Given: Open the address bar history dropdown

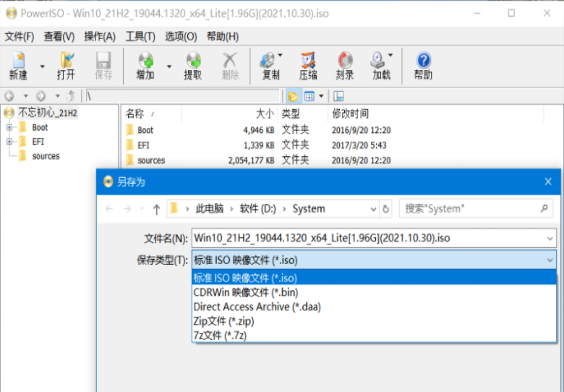Looking at the screenshot, I should 373,209.
